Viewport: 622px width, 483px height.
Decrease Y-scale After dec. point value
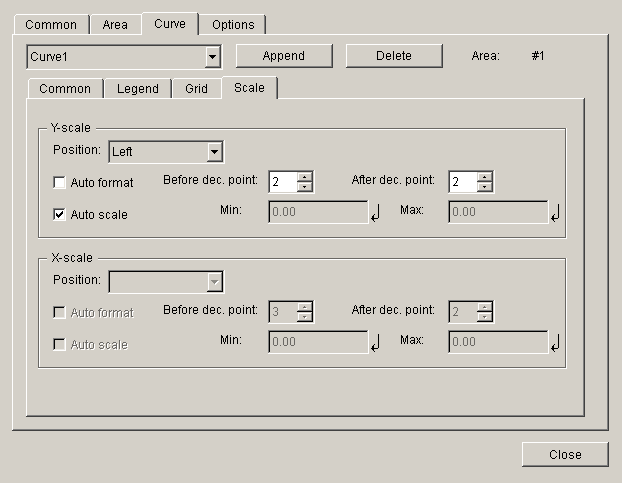[485, 187]
